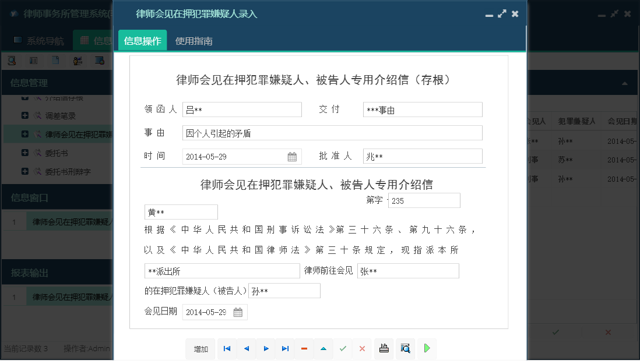Select the 信息操作 tab

tap(142, 41)
